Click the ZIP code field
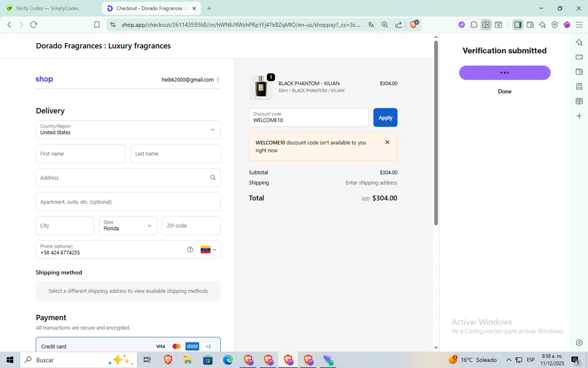The height and width of the screenshot is (368, 588). [191, 226]
